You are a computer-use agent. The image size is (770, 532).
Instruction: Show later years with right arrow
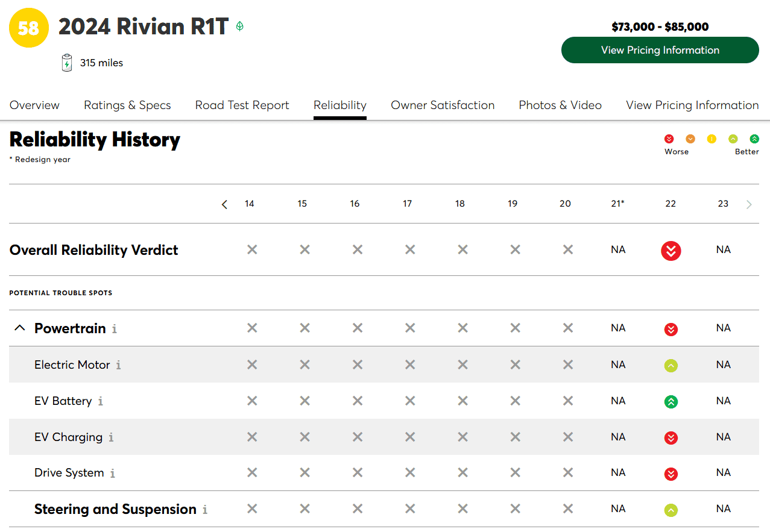(749, 204)
